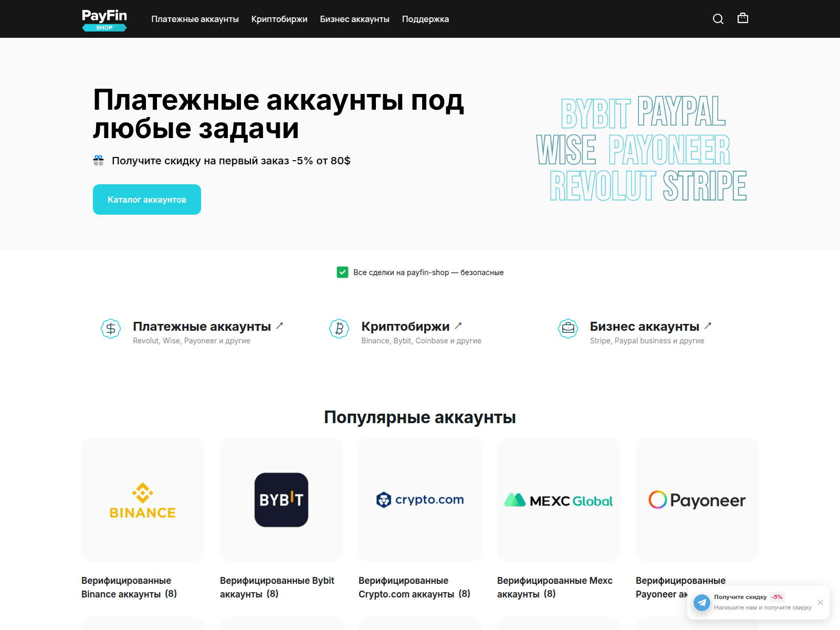Click the first-order discount offer text
Screen dimensions: 840x630
coord(231,161)
